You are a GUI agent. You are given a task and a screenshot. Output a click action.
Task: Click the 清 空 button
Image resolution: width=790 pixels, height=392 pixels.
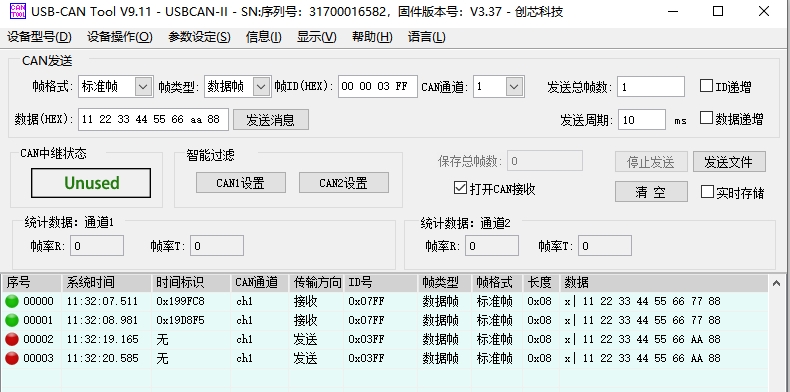click(x=651, y=192)
